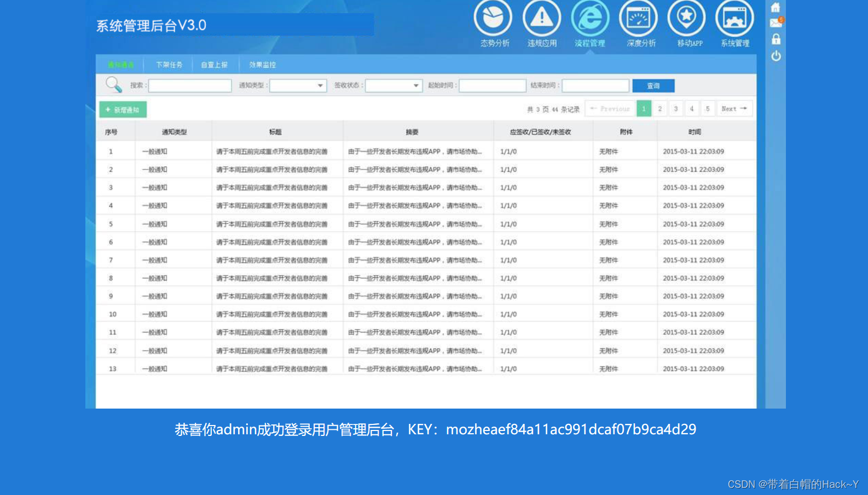
Task: Go to pagination page 4
Action: pos(691,109)
